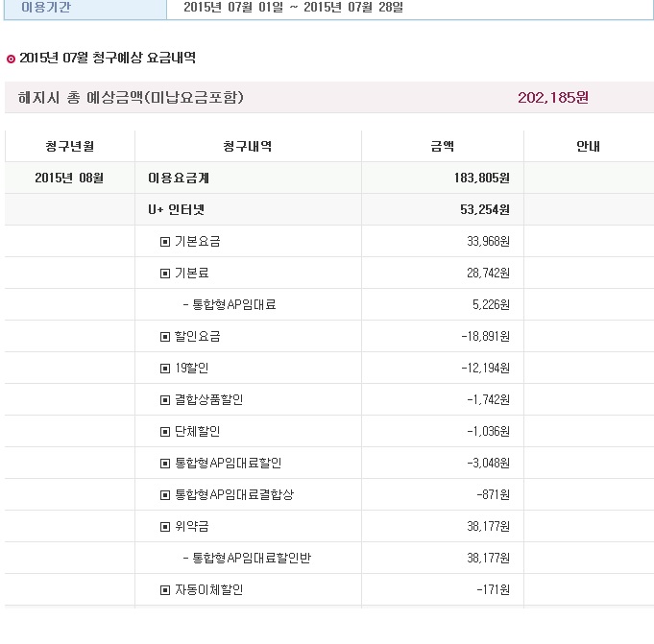Click the square icon beside 할인요금
654x644 pixels.
click(165, 337)
